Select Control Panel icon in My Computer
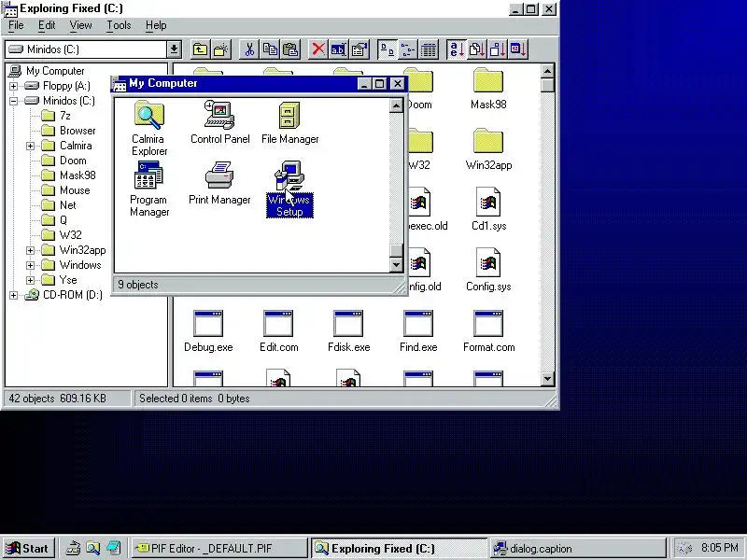 click(x=219, y=122)
